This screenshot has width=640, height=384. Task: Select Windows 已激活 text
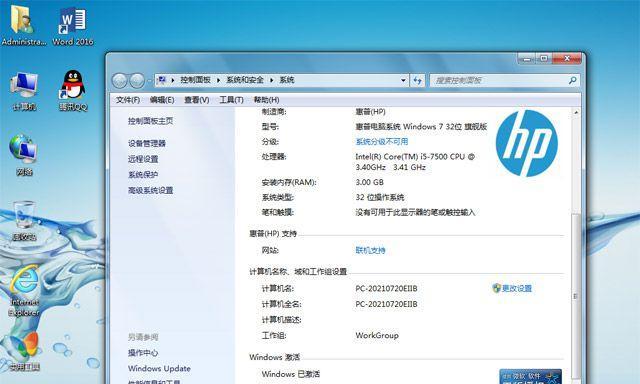tap(291, 373)
